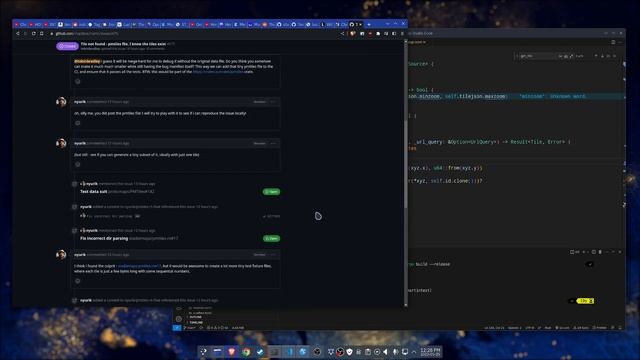Open the 'Fix incorrect dir parsing' pull request link
The image size is (640, 360).
pyautogui.click(x=104, y=238)
